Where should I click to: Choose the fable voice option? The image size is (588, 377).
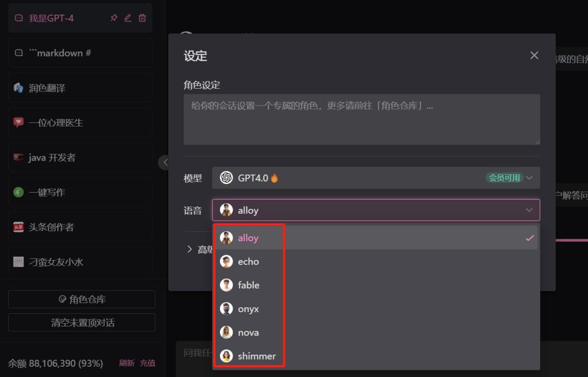(x=376, y=285)
